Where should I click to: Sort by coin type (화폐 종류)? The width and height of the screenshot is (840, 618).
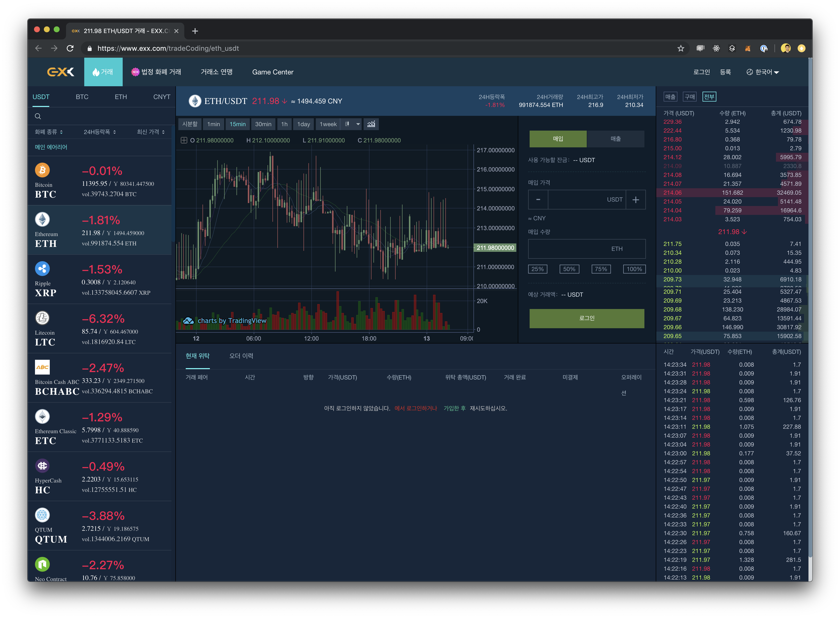click(x=49, y=132)
